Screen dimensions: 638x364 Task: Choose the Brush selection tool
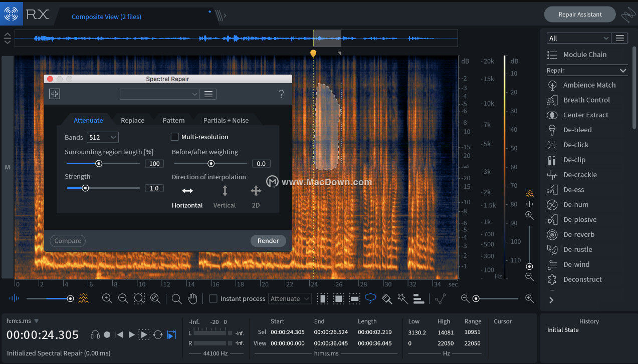point(386,298)
